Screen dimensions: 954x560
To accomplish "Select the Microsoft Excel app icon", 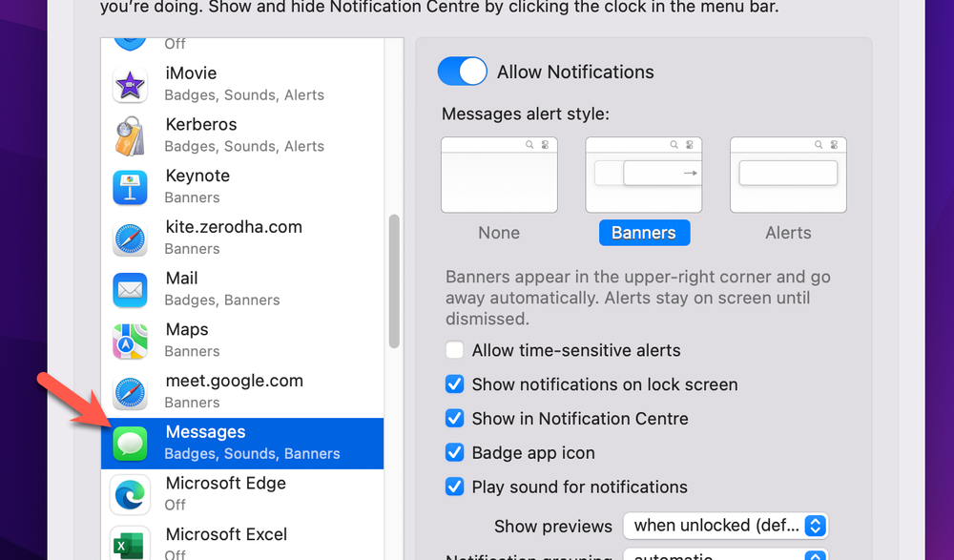I will point(130,542).
